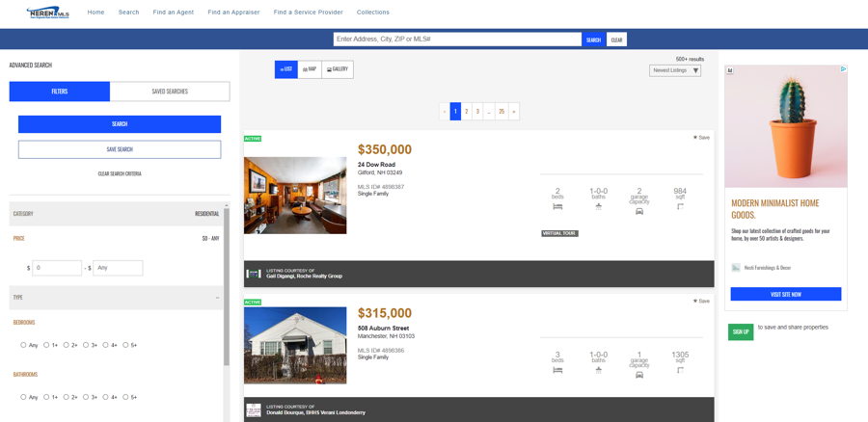
Task: Select 3+ bedrooms radio option
Action: point(86,345)
